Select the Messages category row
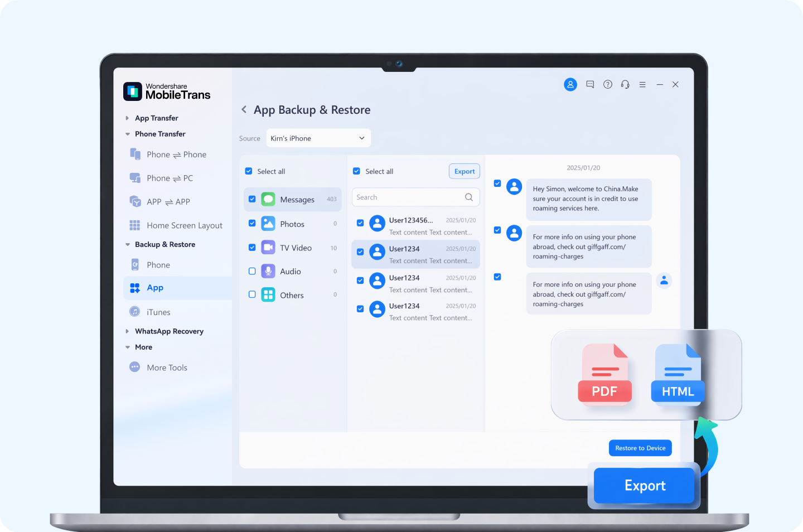This screenshot has height=532, width=803. [x=293, y=199]
